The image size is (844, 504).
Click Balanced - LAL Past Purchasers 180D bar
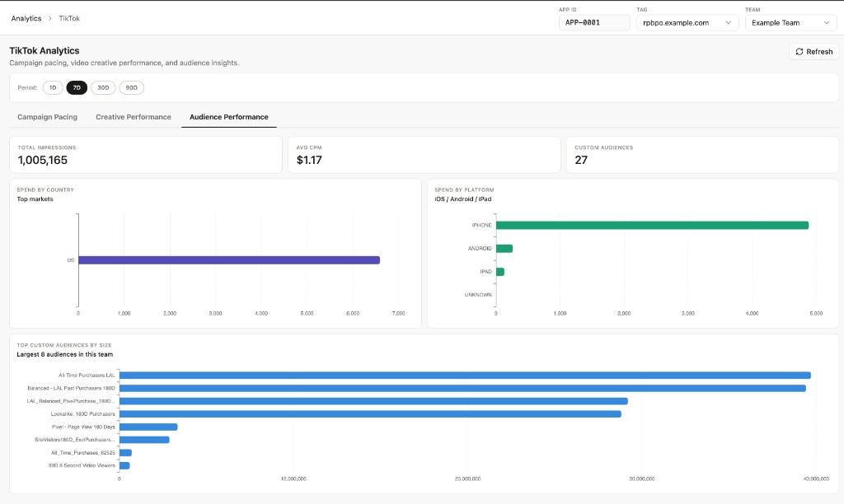click(x=462, y=389)
